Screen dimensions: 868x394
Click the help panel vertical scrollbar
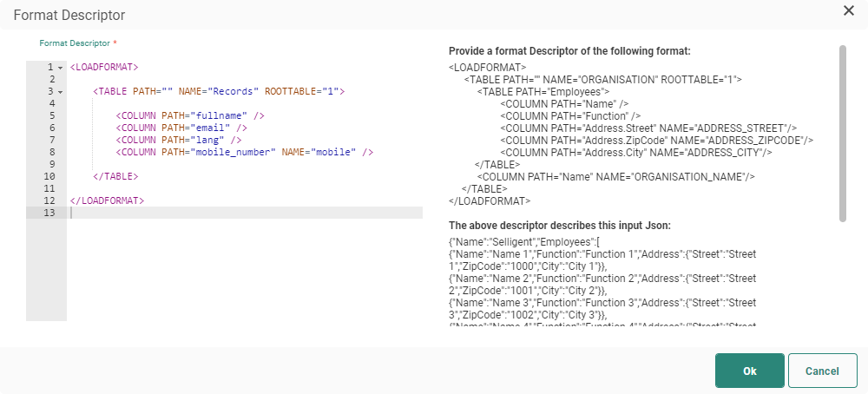(x=842, y=133)
